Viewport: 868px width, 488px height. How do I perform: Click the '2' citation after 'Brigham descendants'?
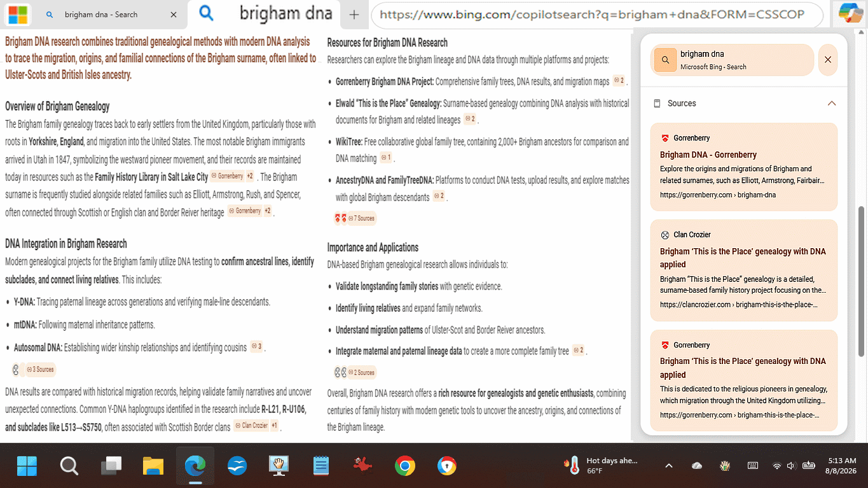click(439, 196)
